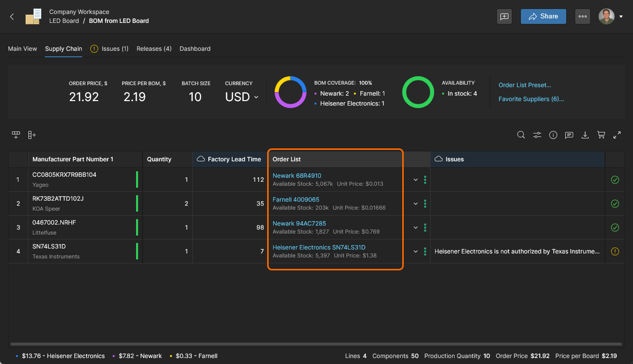Click the add column icon
Screen dimensions: 633x364
coord(32,135)
